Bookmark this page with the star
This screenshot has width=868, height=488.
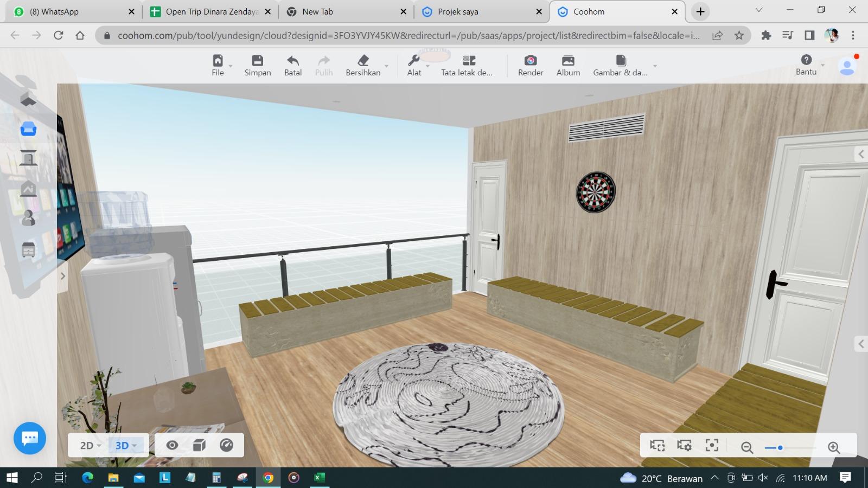click(x=739, y=35)
